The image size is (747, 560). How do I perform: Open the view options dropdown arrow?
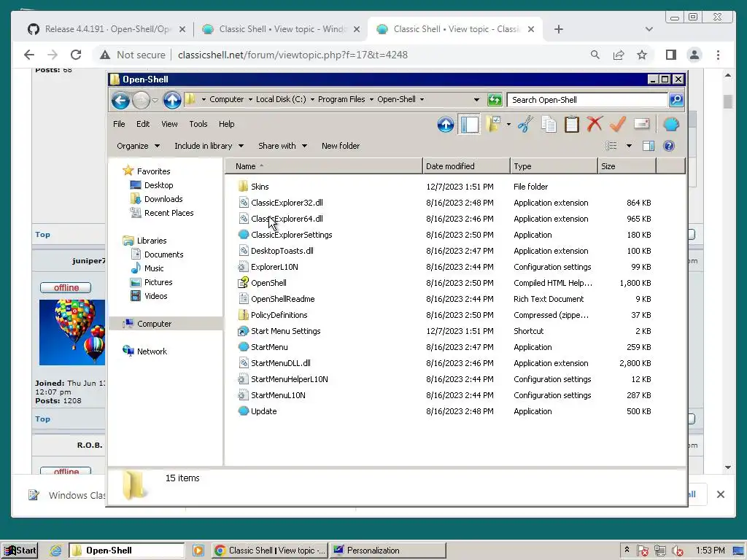629,146
